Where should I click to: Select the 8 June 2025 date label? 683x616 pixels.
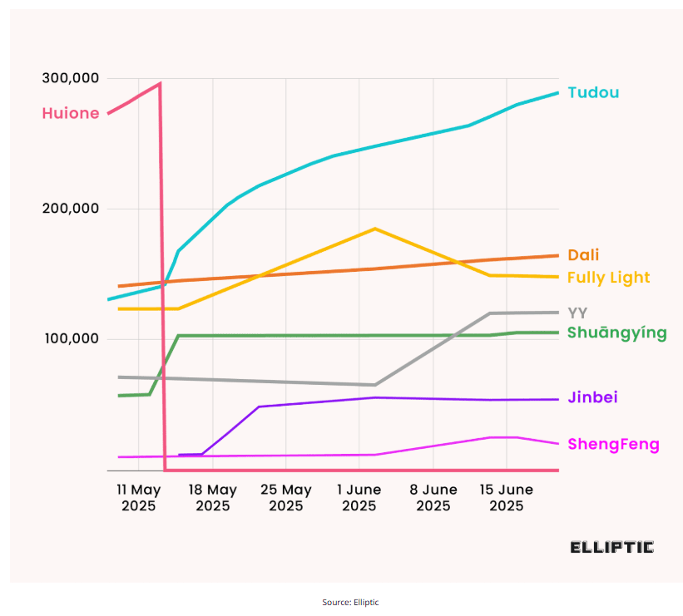pos(433,498)
